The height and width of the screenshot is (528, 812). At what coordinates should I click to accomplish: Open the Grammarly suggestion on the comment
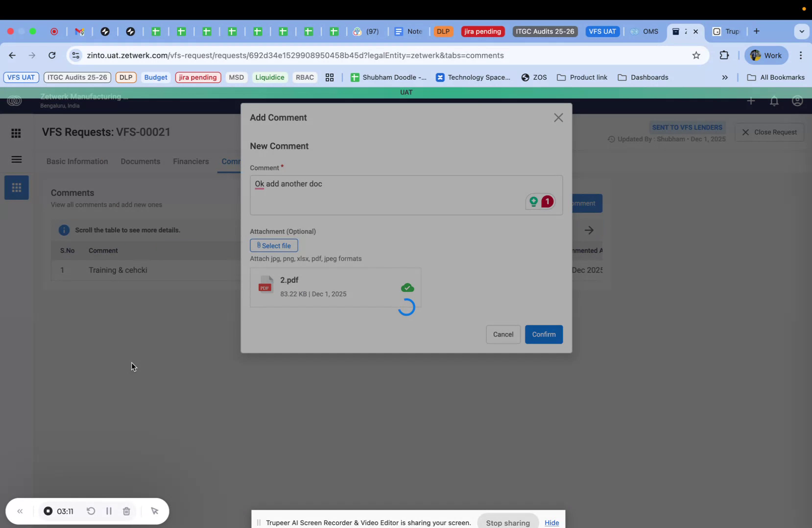click(x=541, y=201)
